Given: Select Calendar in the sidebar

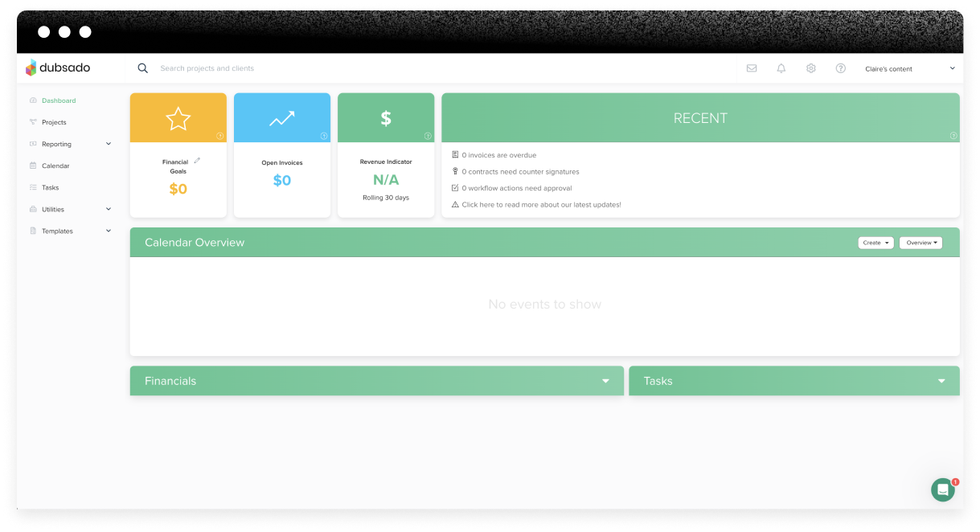Looking at the screenshot, I should [x=57, y=166].
